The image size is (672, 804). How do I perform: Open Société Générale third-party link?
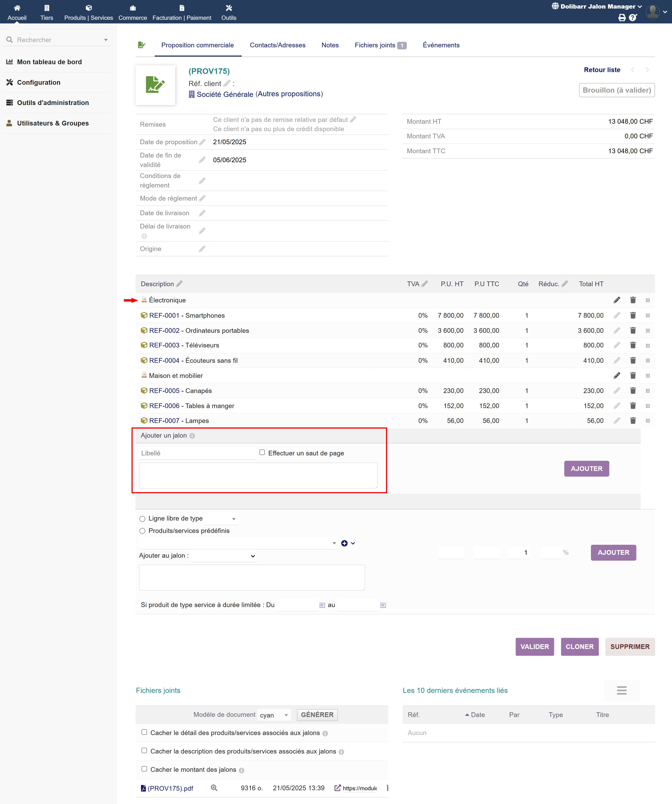225,94
